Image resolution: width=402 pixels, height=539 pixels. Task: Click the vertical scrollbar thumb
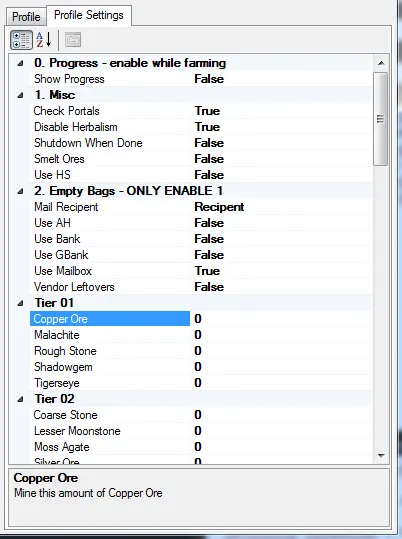381,119
